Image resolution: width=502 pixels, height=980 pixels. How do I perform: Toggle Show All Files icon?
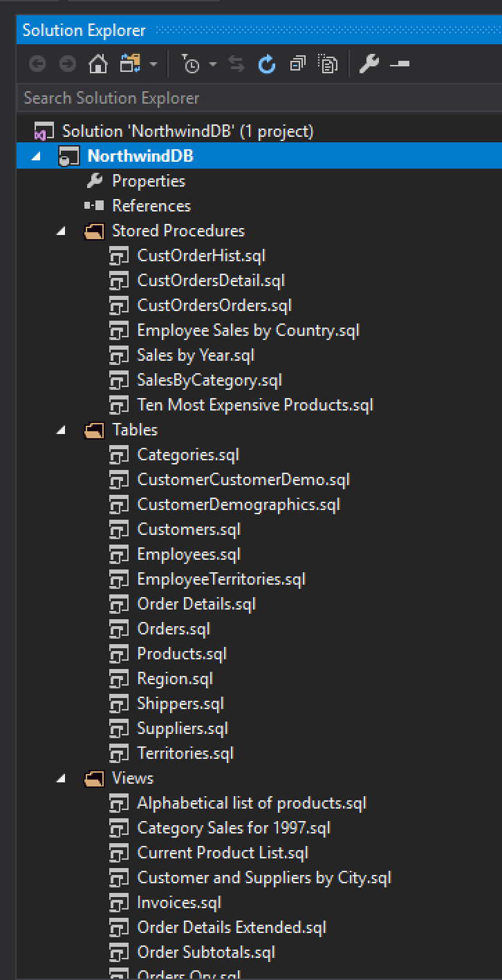[x=328, y=64]
